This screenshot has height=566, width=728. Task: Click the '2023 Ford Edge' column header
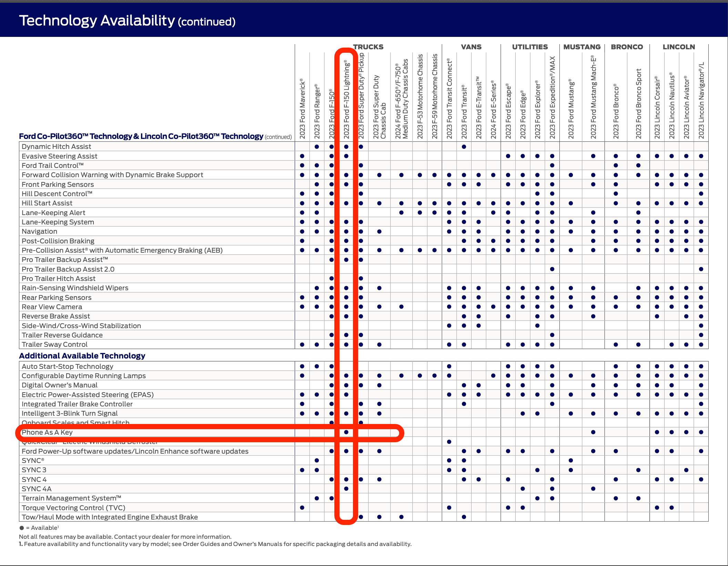tap(523, 114)
